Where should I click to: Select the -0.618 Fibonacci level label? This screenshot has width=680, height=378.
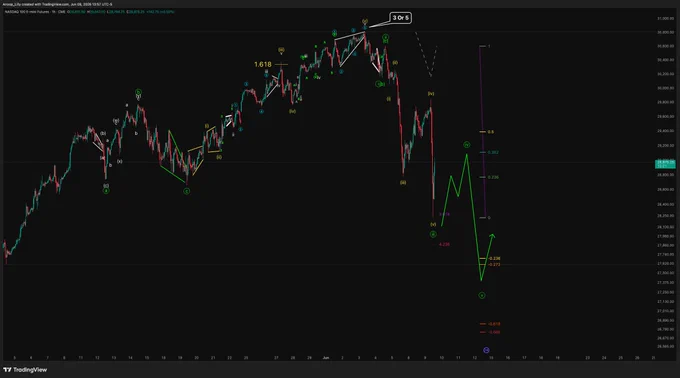[x=494, y=324]
